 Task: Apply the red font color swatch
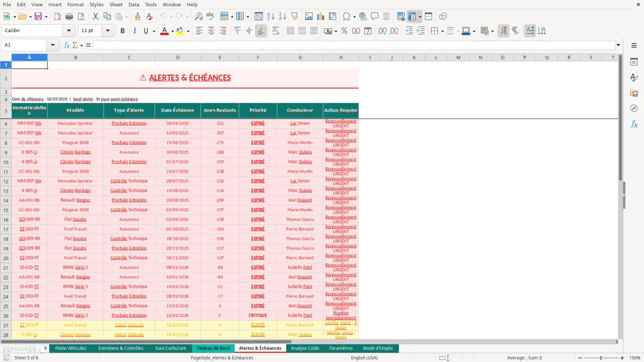tap(164, 31)
